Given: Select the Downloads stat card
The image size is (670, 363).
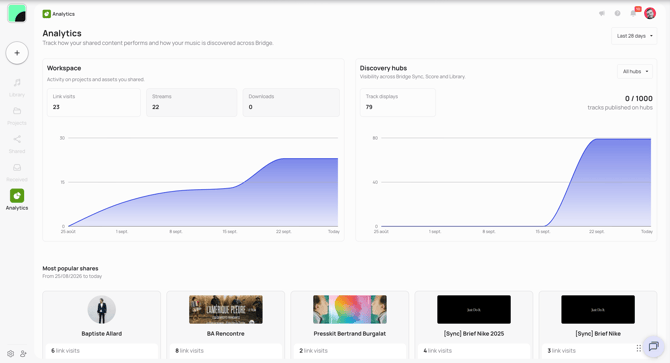Looking at the screenshot, I should click(x=291, y=102).
